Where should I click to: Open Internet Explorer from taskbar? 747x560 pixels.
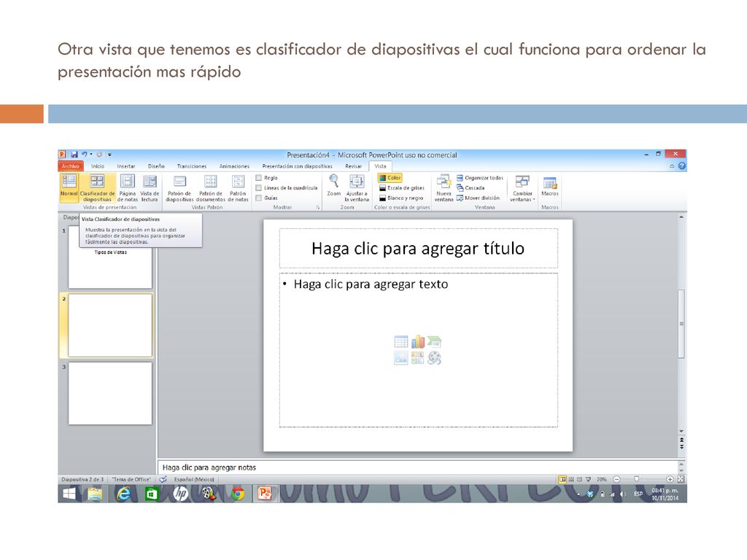tap(123, 494)
